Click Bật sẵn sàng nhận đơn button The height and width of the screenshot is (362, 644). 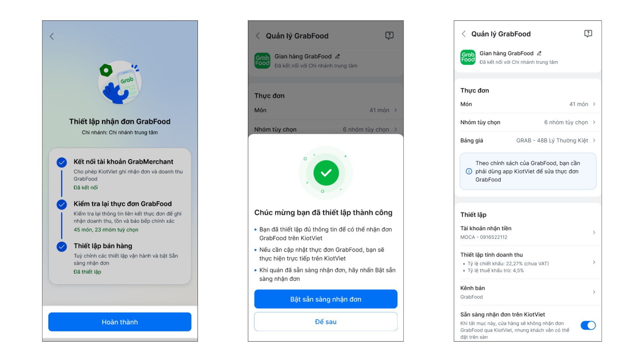pyautogui.click(x=326, y=299)
